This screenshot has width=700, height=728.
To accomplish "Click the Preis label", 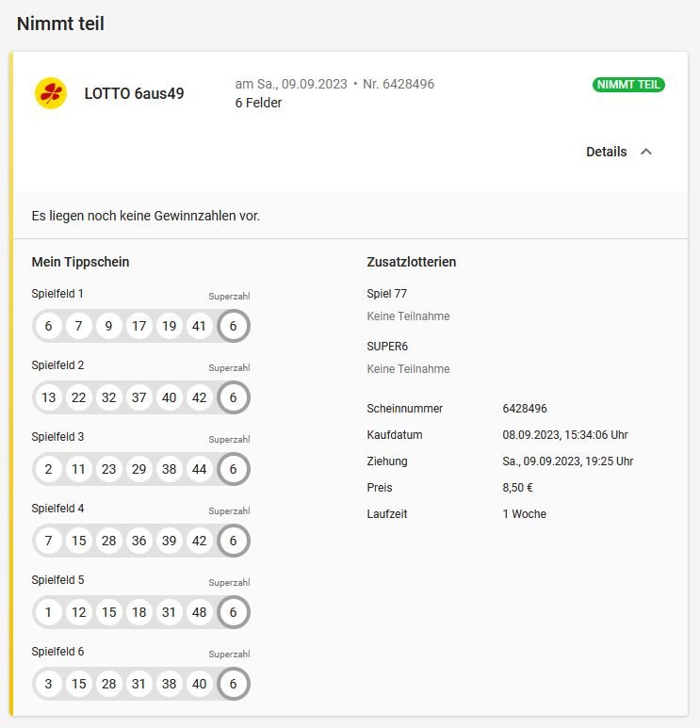I will [379, 488].
